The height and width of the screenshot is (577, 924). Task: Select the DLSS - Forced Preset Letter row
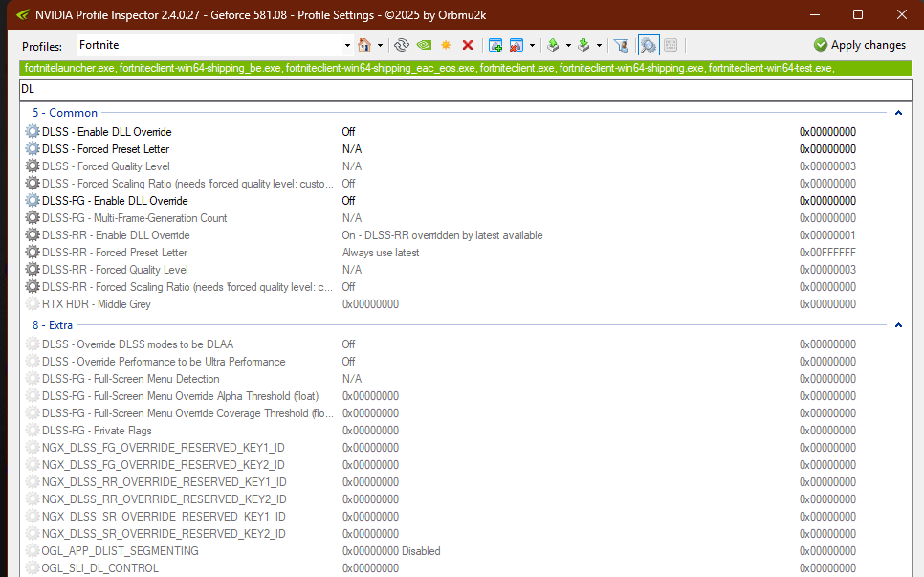click(466, 149)
